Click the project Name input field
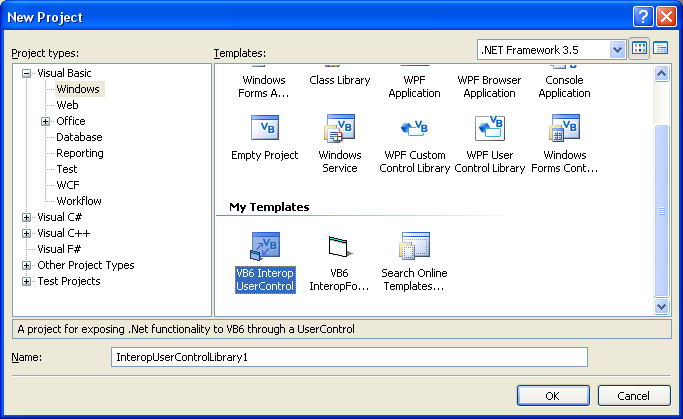Viewport: 683px width, 419px height. (x=349, y=357)
